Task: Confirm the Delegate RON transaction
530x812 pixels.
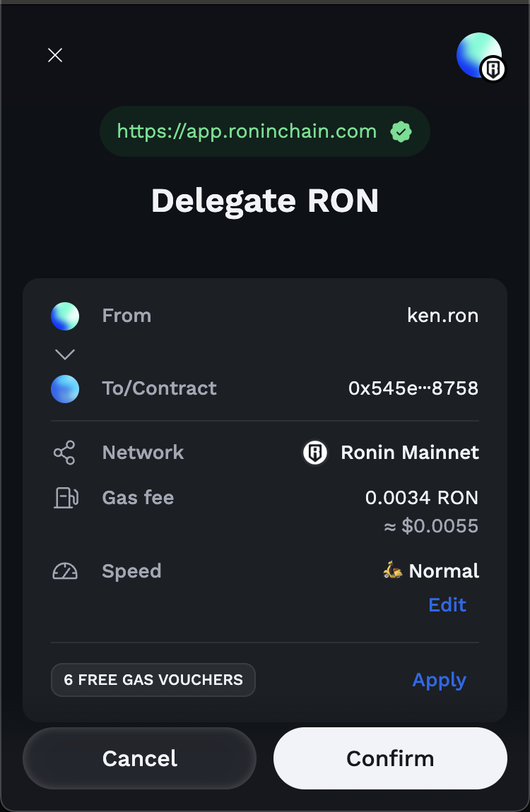Action: tap(390, 758)
